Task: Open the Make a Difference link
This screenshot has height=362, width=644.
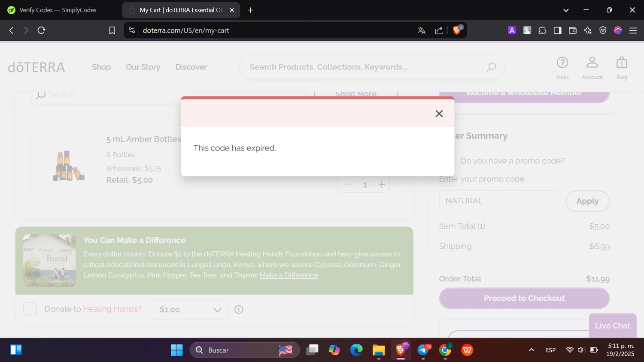Action: [x=289, y=275]
